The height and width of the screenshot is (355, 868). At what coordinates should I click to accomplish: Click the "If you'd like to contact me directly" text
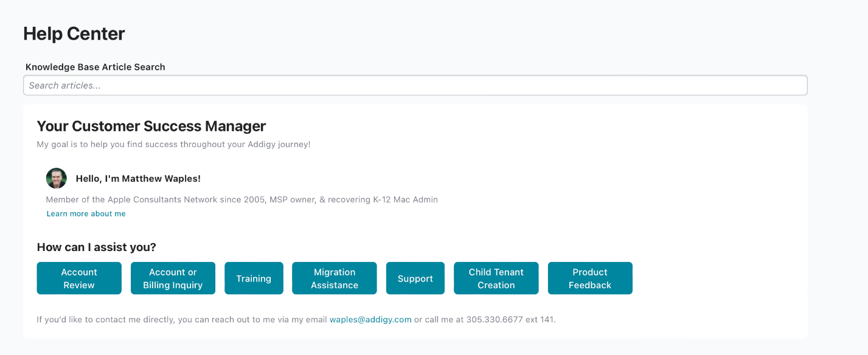(181, 319)
